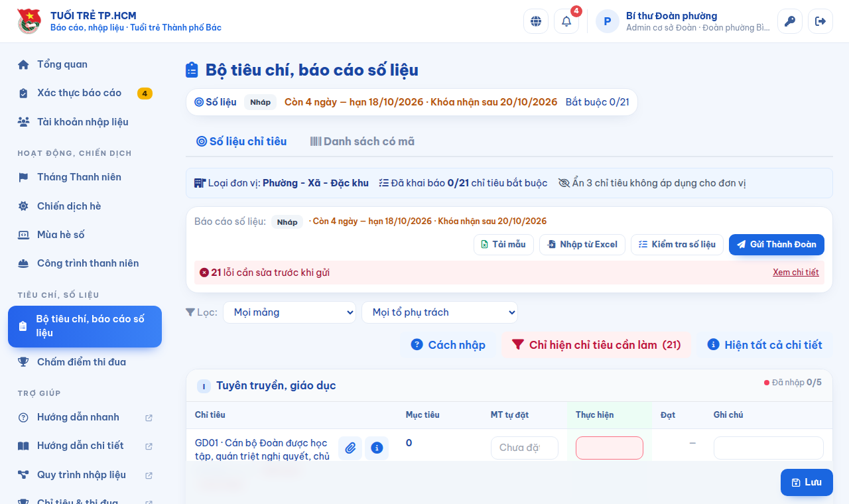This screenshot has height=504, width=849.
Task: Switch to Số liệu chỉ tiêu tab
Action: click(241, 141)
